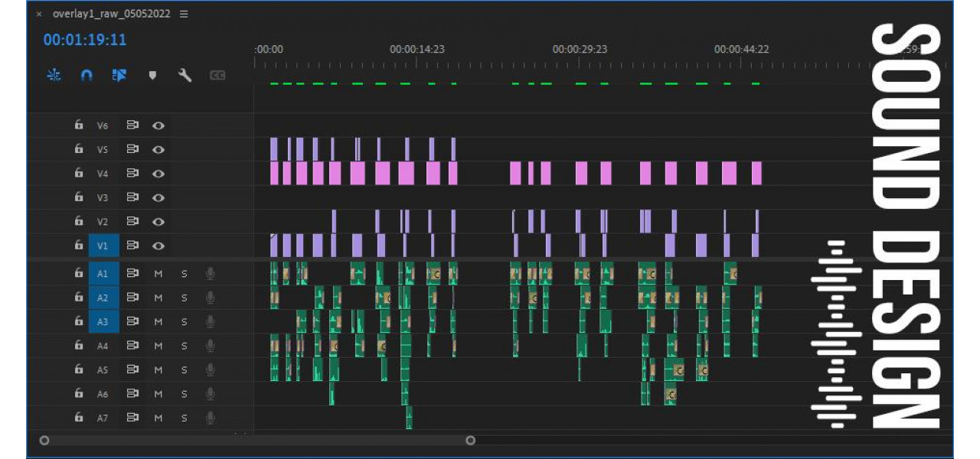Select track V6 label
Screen dimensions: 980x459
pos(103,125)
